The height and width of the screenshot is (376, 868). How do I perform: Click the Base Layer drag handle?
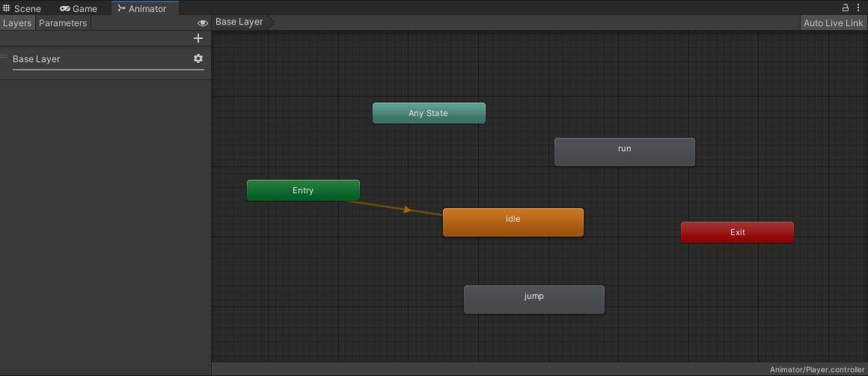[x=4, y=57]
